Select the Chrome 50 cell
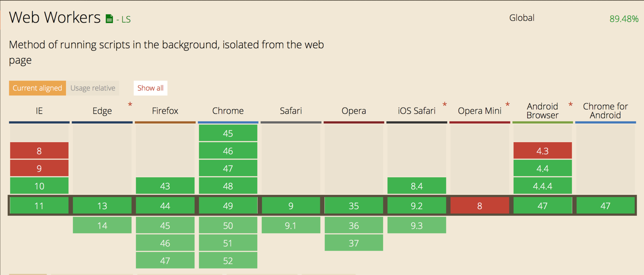 click(x=228, y=225)
